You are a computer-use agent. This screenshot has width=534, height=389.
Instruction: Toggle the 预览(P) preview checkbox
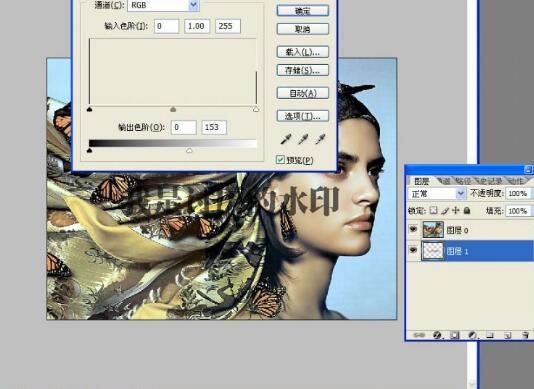point(280,159)
